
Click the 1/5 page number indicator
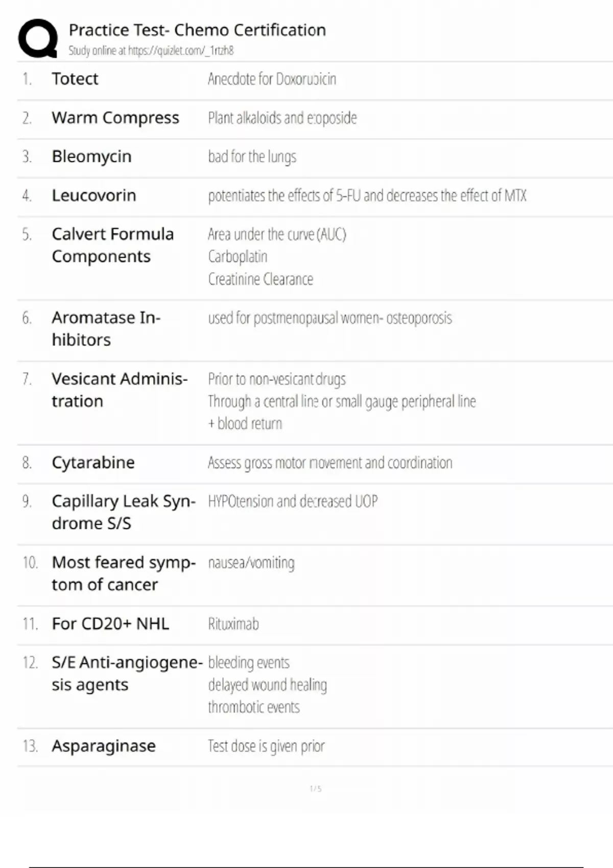pyautogui.click(x=316, y=789)
